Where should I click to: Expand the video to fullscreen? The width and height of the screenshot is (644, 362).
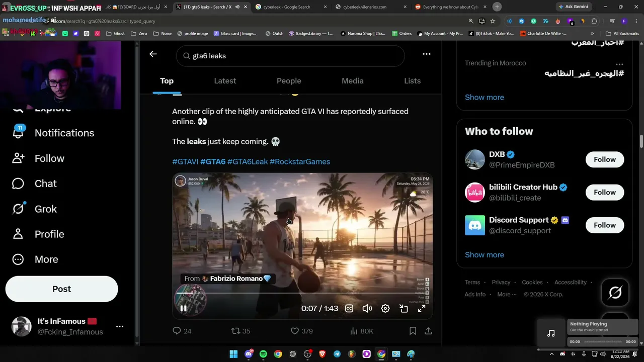point(422,309)
